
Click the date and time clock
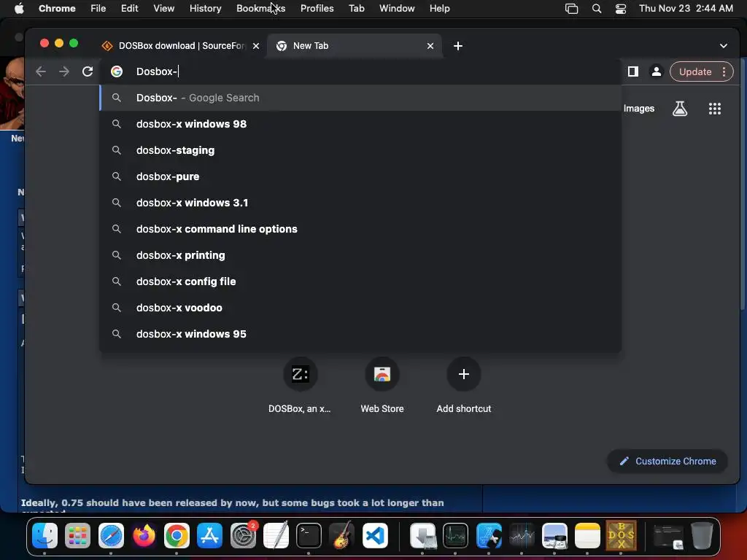[x=686, y=8]
